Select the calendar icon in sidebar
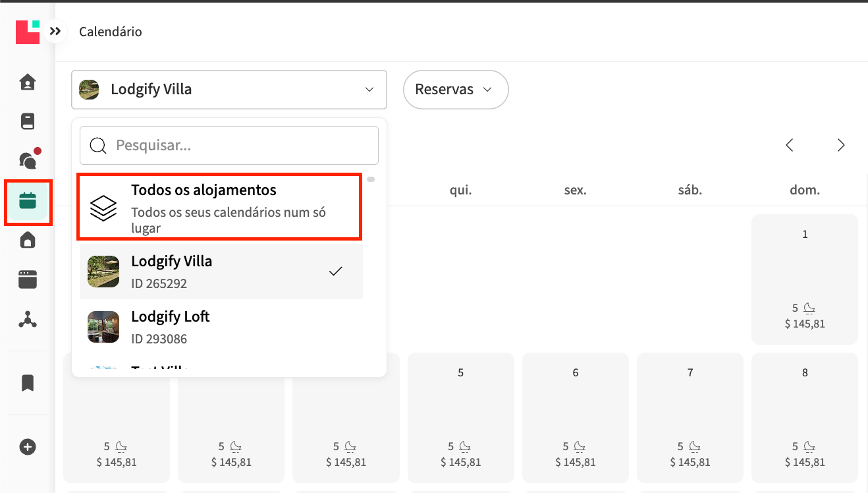 click(27, 201)
